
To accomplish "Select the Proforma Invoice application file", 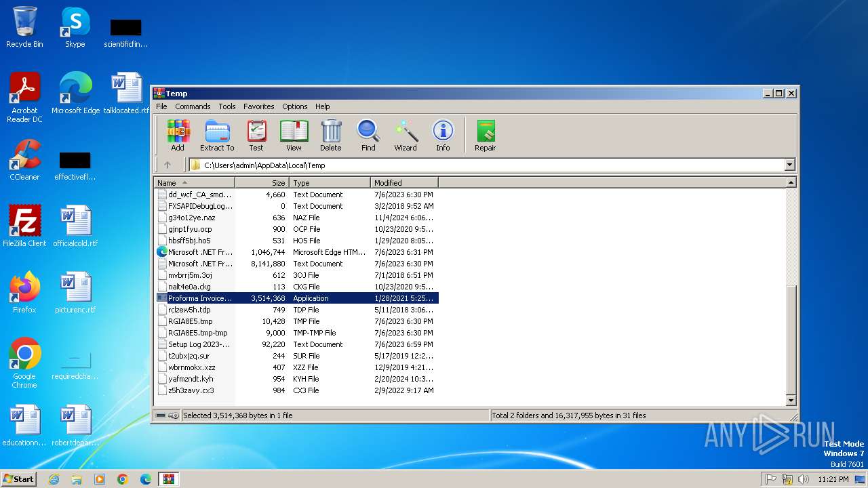I will (x=297, y=298).
